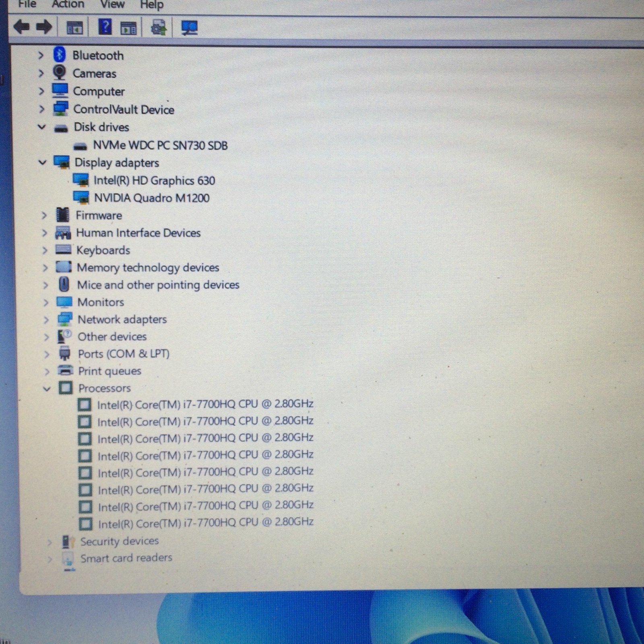Expand the Keyboards node chevron

pyautogui.click(x=45, y=250)
